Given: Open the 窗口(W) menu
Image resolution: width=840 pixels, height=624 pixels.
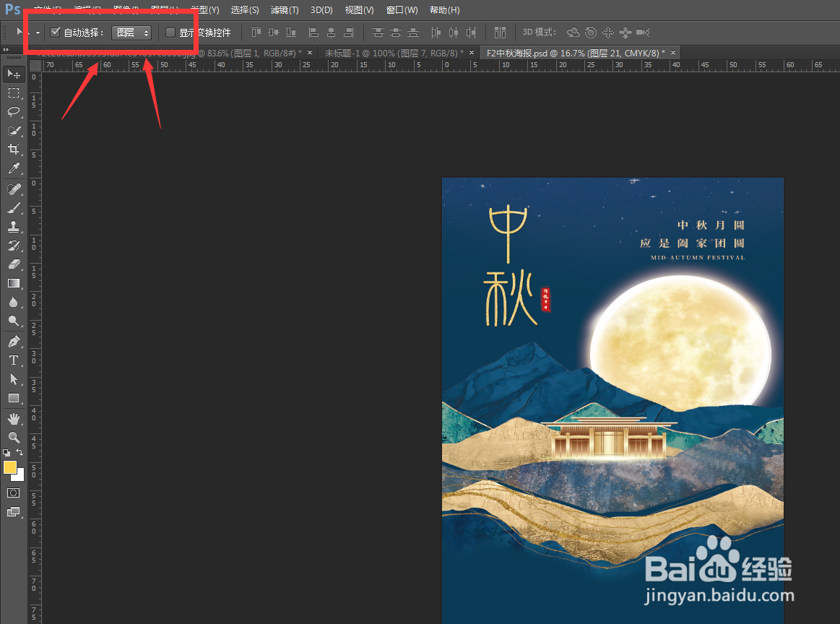Looking at the screenshot, I should tap(402, 10).
